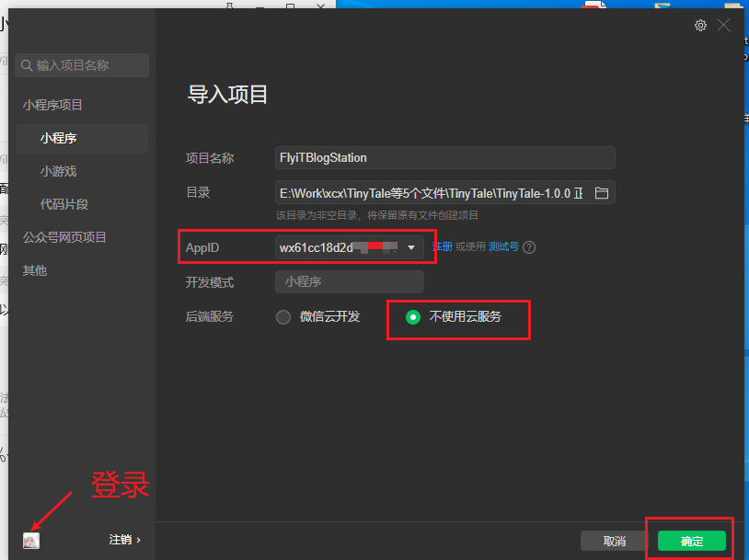Choose 小程序 in the sidebar
Image resolution: width=749 pixels, height=560 pixels.
pos(82,139)
